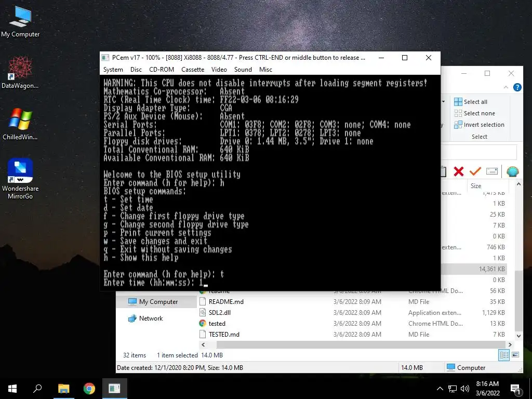This screenshot has width=532, height=399.
Task: Open taskbar search magnifier
Action: pos(37,389)
